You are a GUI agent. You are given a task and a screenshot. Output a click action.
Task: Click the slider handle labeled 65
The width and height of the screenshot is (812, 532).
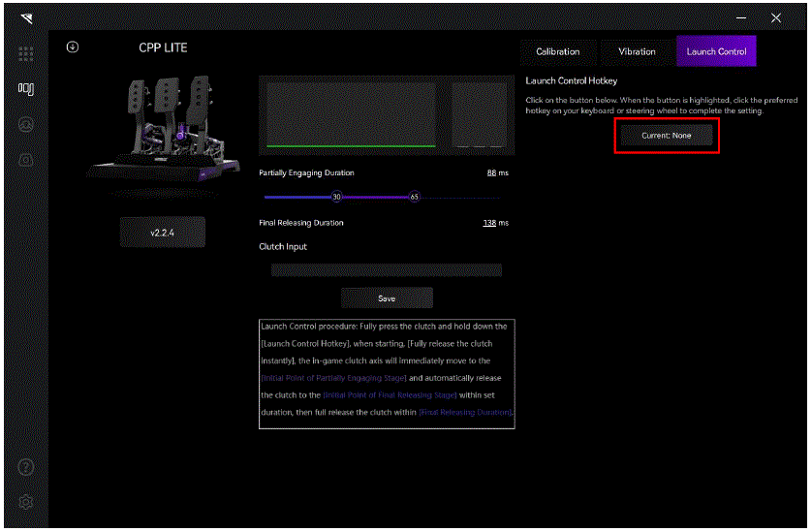coord(415,197)
